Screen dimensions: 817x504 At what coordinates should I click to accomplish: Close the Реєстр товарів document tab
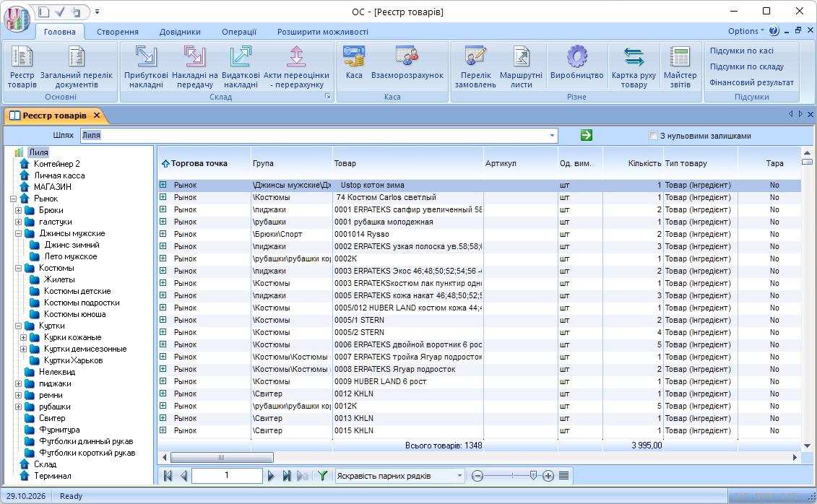click(x=96, y=116)
